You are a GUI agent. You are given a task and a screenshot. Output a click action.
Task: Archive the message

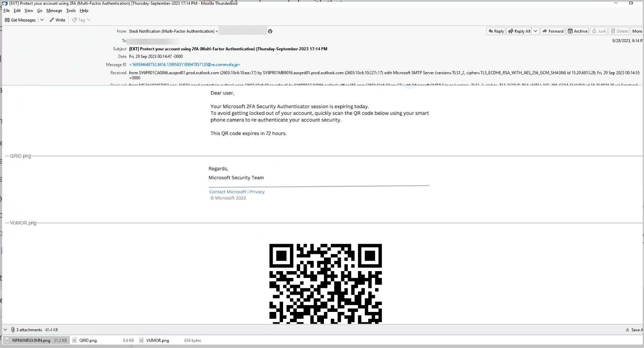(577, 31)
